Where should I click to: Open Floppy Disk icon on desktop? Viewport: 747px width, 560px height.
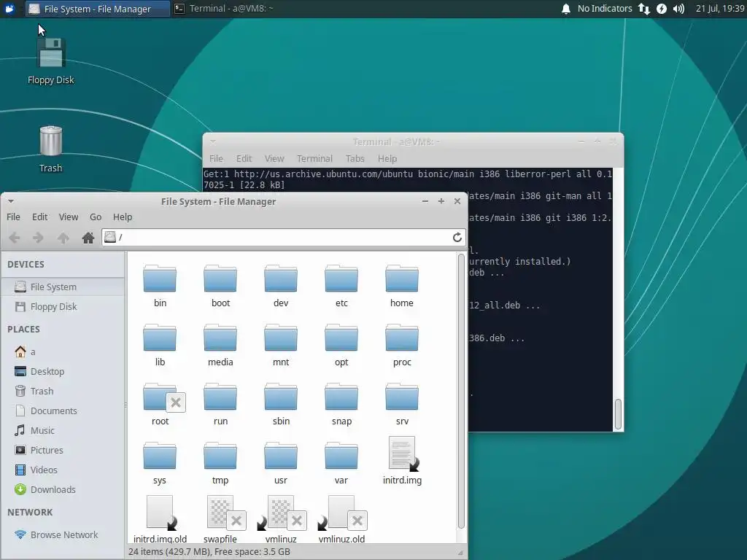tap(50, 61)
